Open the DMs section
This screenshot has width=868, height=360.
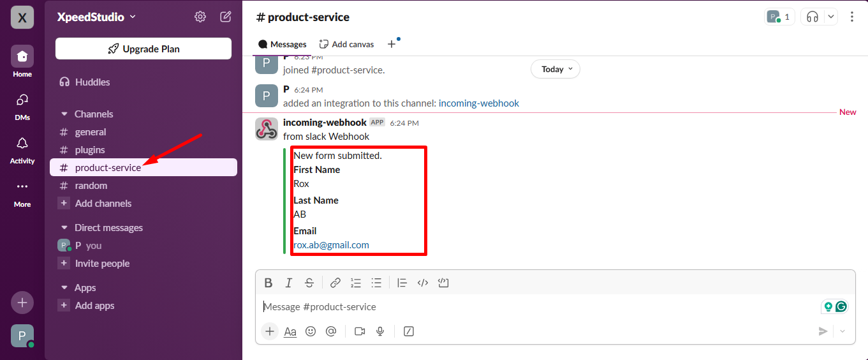click(x=22, y=105)
